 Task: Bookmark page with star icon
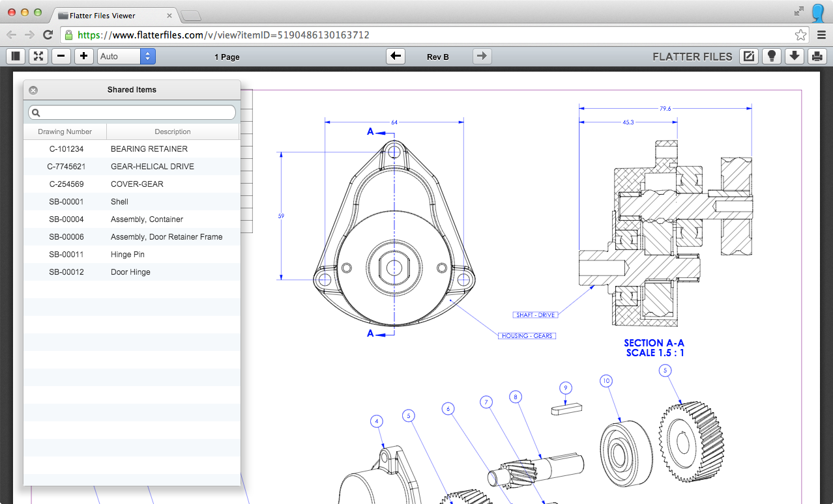tap(800, 35)
